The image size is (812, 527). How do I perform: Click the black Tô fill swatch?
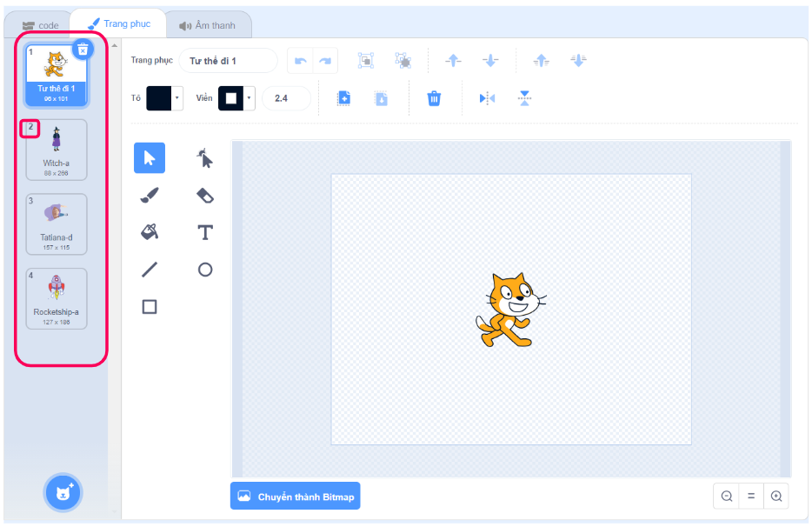click(158, 98)
